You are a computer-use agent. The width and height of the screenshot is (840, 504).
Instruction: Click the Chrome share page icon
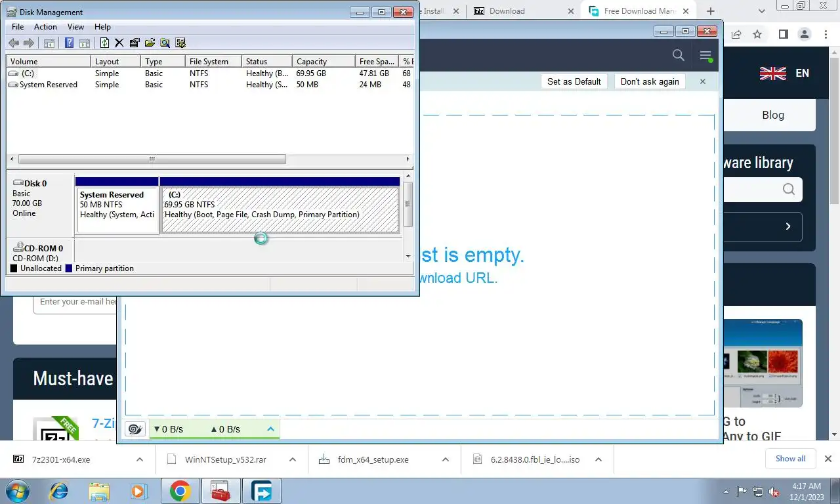pos(736,34)
